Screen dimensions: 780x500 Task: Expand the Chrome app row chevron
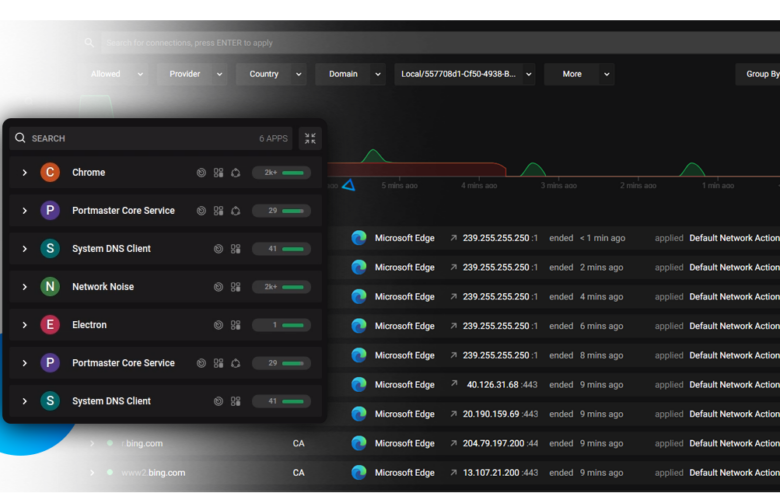pyautogui.click(x=24, y=173)
